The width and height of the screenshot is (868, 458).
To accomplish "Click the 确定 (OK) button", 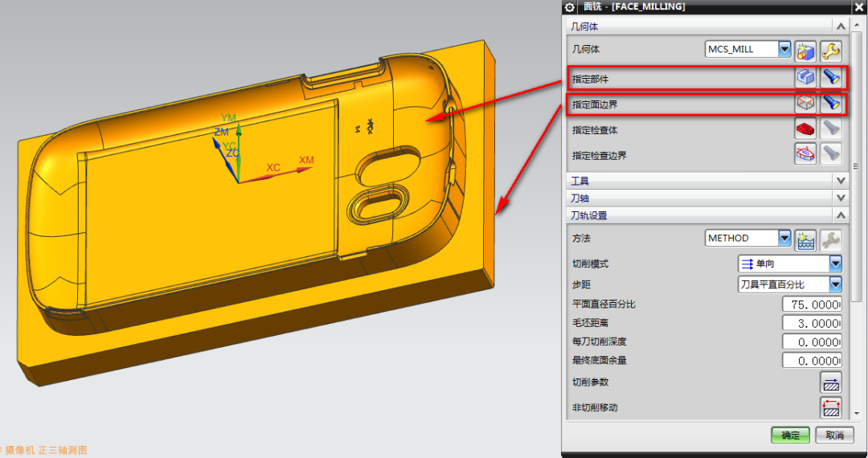I will click(791, 435).
